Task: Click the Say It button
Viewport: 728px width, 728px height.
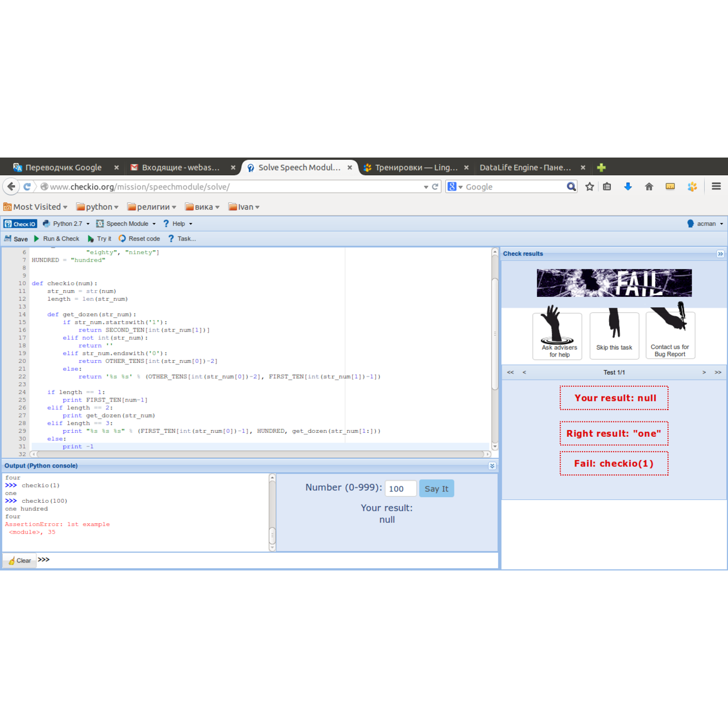Action: tap(436, 489)
